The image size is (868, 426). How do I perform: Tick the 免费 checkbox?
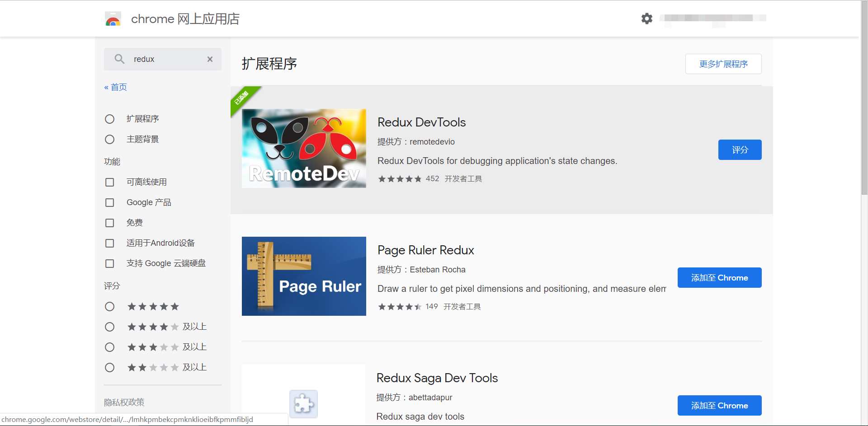pyautogui.click(x=110, y=223)
